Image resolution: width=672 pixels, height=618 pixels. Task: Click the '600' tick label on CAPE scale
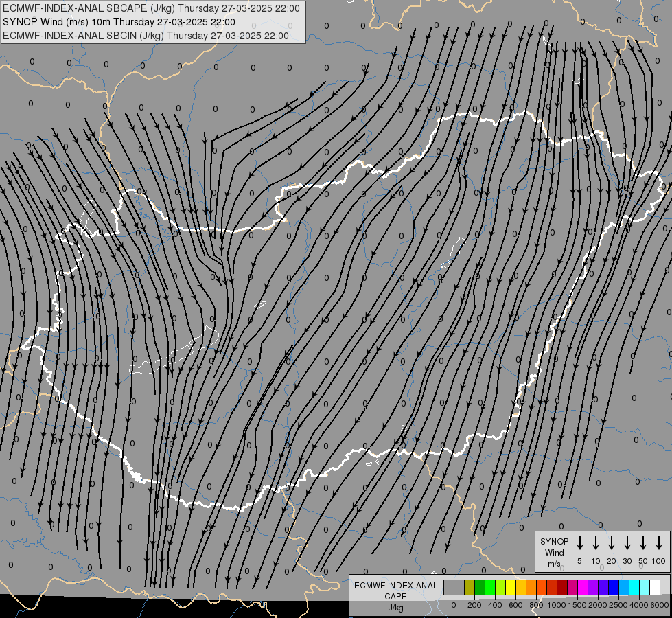(x=515, y=605)
